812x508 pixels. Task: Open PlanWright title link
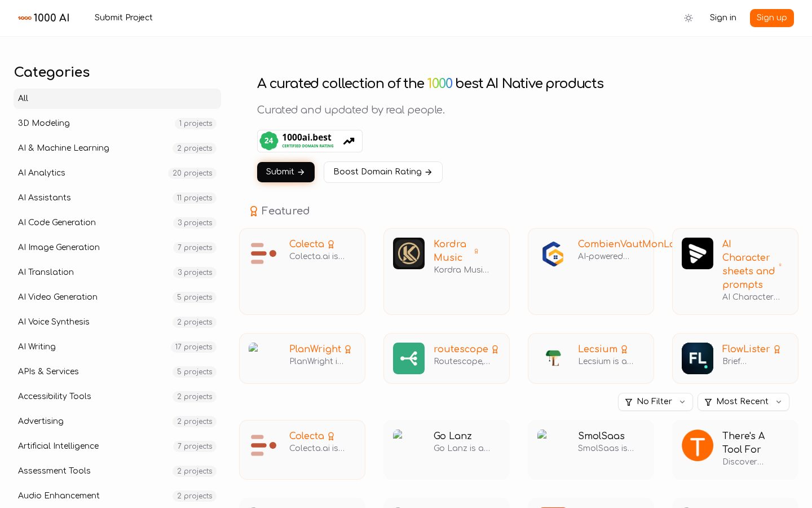point(315,349)
